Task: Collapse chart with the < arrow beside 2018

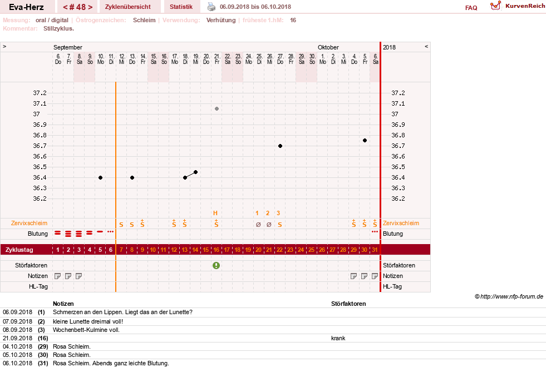Action: [x=426, y=46]
